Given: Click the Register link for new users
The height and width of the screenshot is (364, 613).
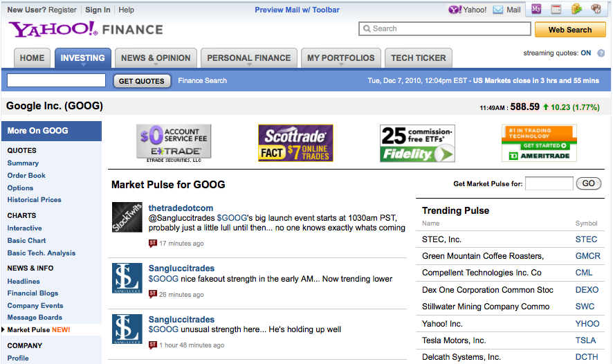Looking at the screenshot, I should [x=62, y=10].
